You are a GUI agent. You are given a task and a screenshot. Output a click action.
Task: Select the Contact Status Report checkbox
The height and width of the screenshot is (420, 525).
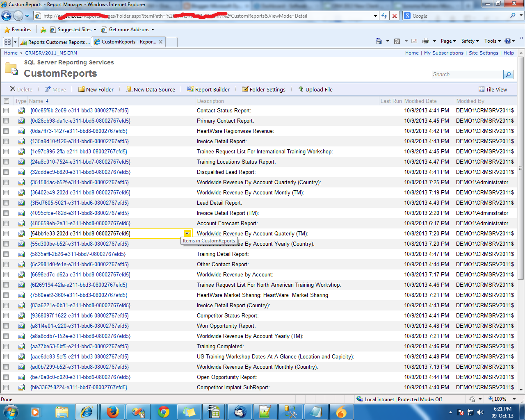[x=7, y=110]
